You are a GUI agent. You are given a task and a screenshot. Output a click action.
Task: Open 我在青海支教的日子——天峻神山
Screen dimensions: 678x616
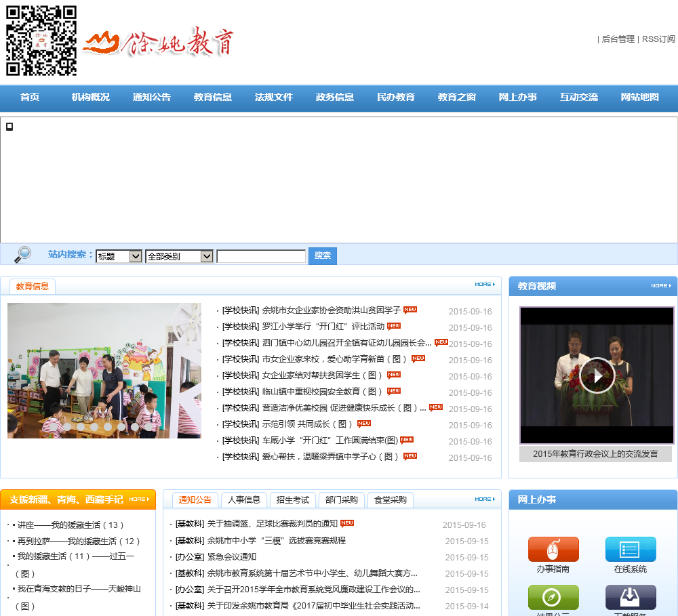point(79,589)
